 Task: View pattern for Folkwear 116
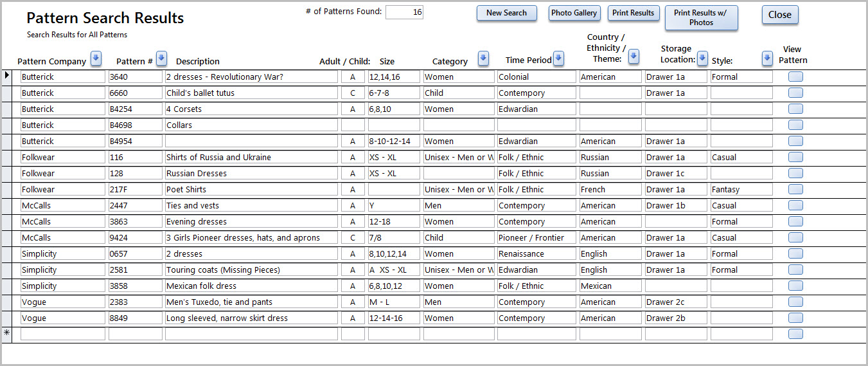(795, 158)
